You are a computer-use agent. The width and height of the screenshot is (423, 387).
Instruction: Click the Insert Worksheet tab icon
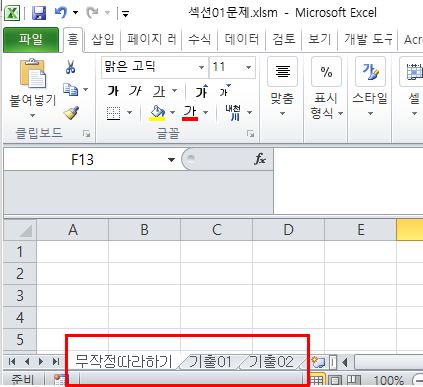point(318,362)
